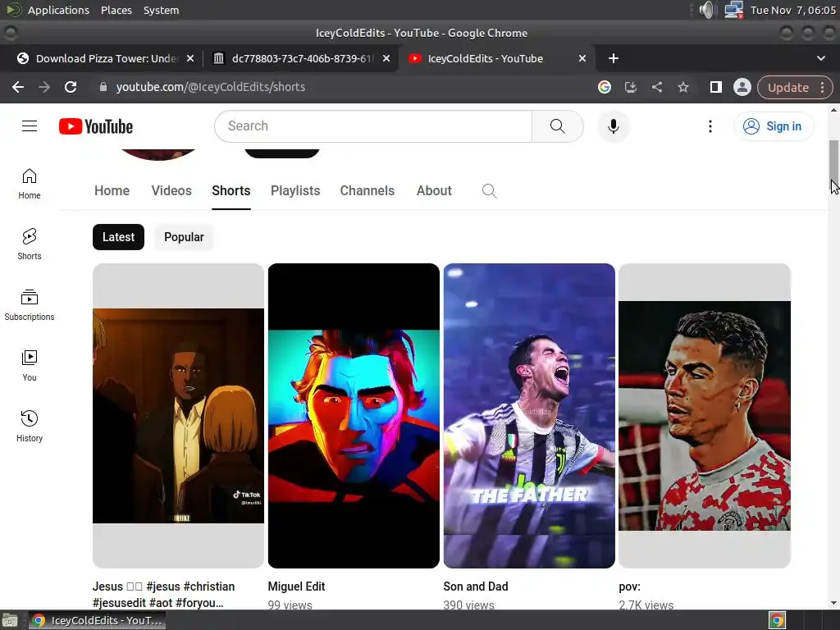Click the page vertical scrollbar thumb
Image resolution: width=840 pixels, height=630 pixels.
click(x=833, y=163)
